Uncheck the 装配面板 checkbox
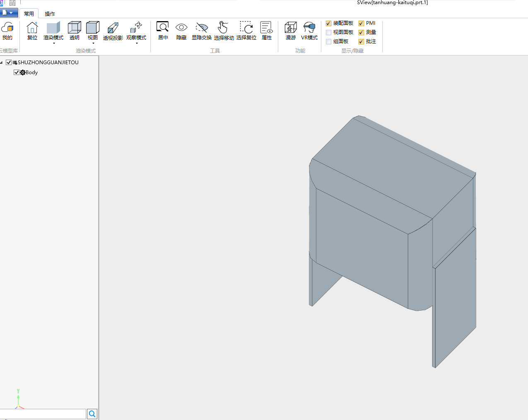 click(x=329, y=23)
